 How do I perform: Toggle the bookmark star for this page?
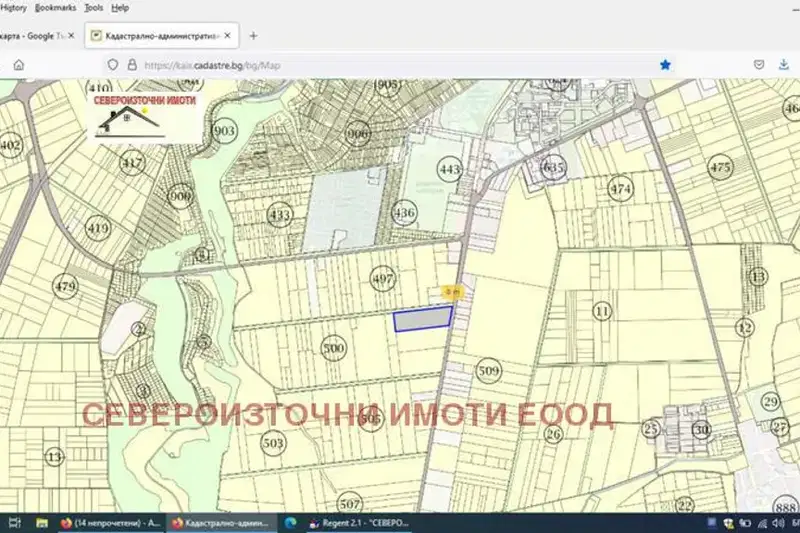[x=665, y=65]
